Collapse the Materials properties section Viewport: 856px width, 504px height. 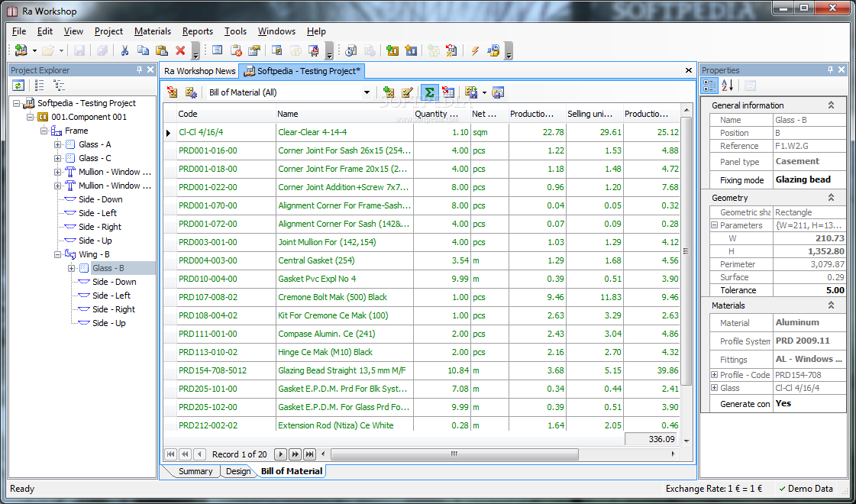pos(831,305)
